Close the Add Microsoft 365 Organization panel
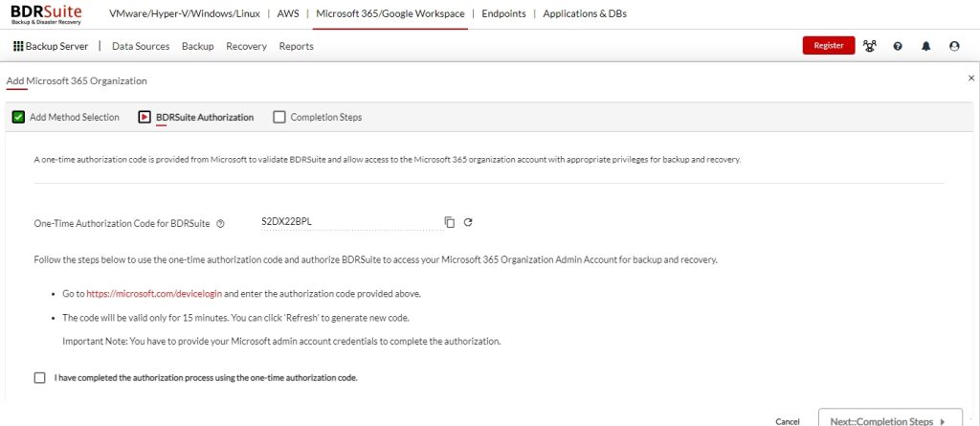Viewport: 980px width, 426px height. click(x=971, y=78)
